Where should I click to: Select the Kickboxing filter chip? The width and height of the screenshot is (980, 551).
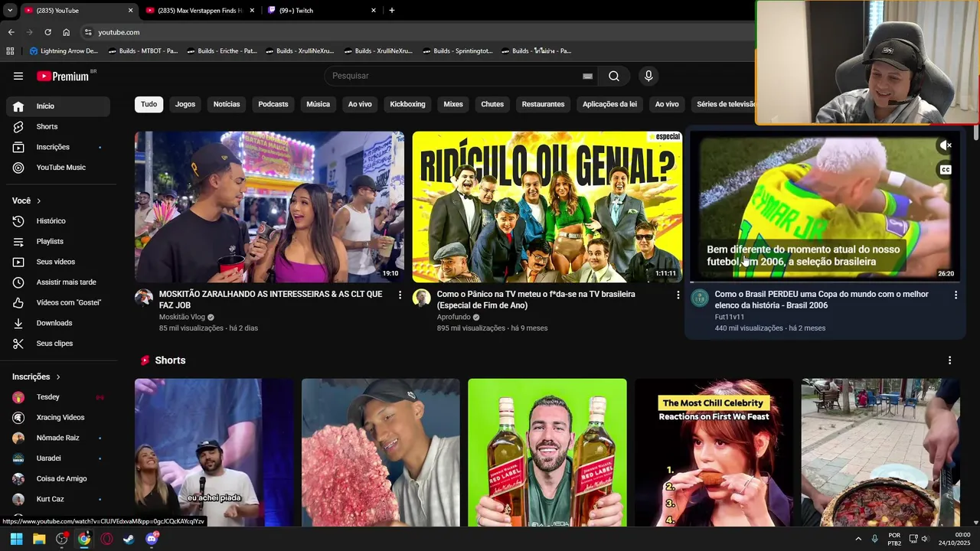point(407,104)
